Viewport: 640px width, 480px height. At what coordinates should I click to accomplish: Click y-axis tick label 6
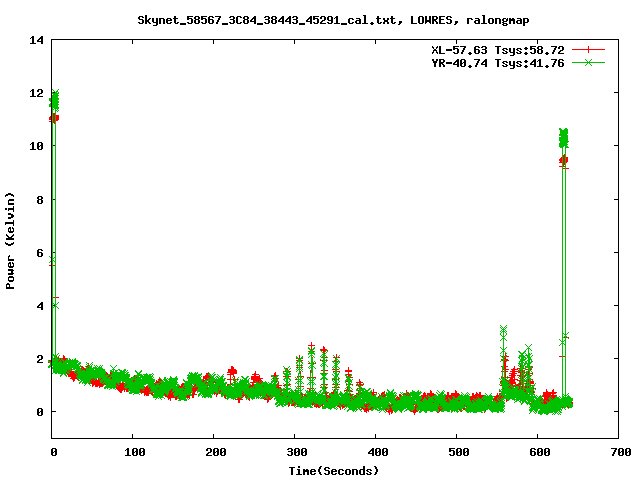(x=40, y=253)
